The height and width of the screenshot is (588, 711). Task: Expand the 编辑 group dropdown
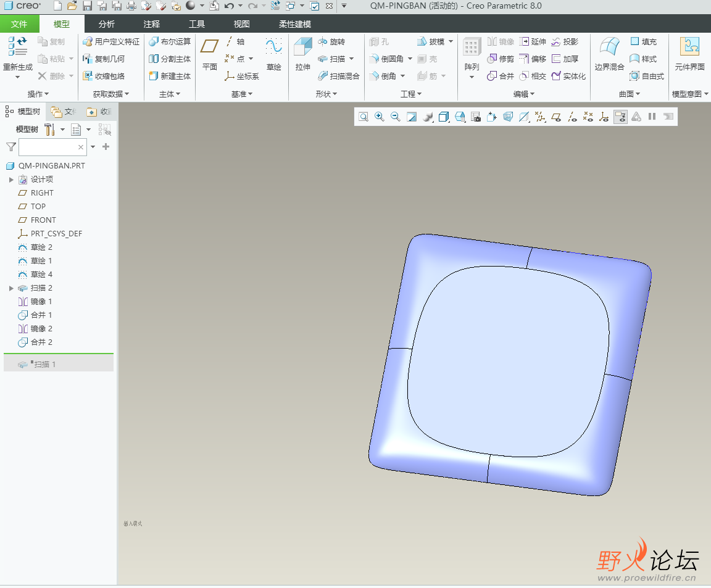(x=524, y=94)
